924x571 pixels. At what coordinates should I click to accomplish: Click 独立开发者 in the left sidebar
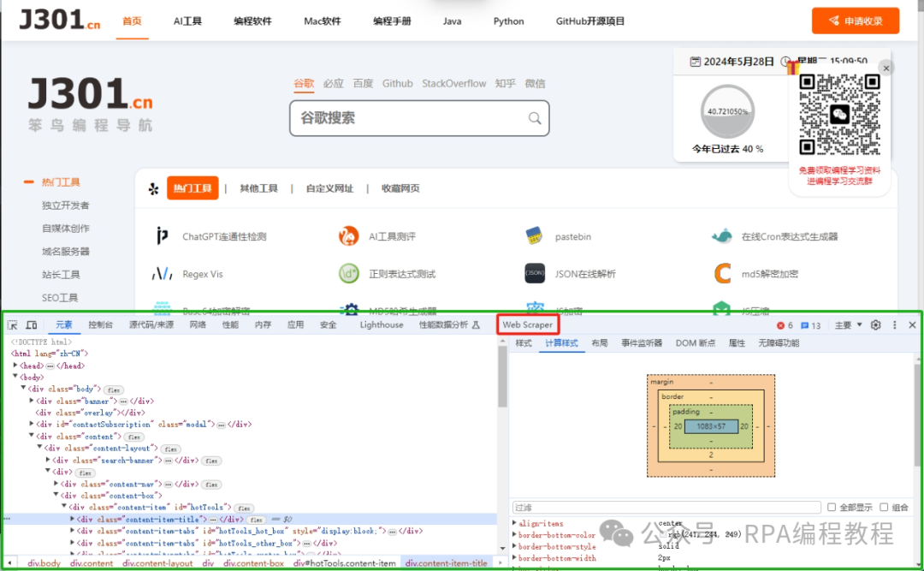[65, 205]
